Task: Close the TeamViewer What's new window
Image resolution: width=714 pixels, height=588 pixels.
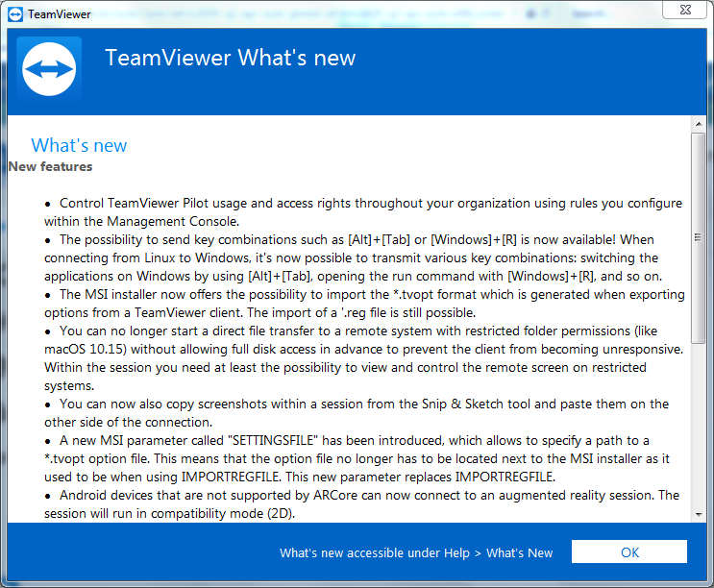Action: (684, 10)
